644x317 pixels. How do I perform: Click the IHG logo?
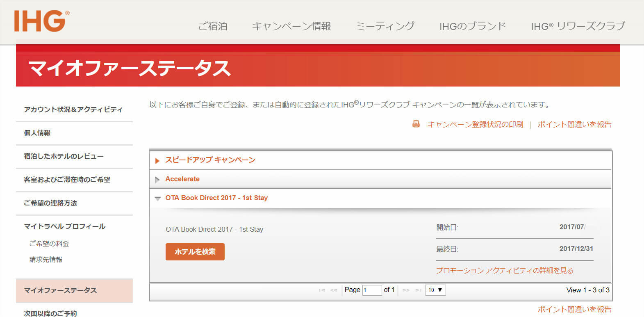pos(41,21)
